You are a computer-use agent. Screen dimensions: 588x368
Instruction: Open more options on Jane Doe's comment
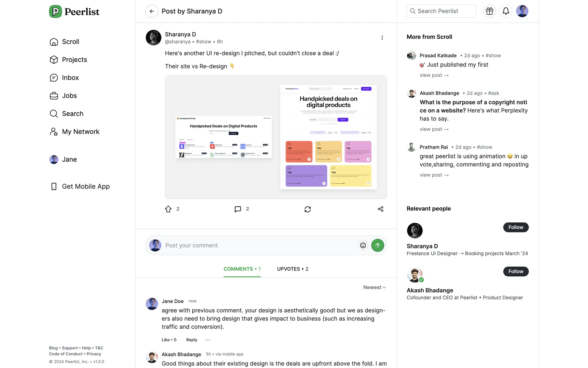coord(208,340)
